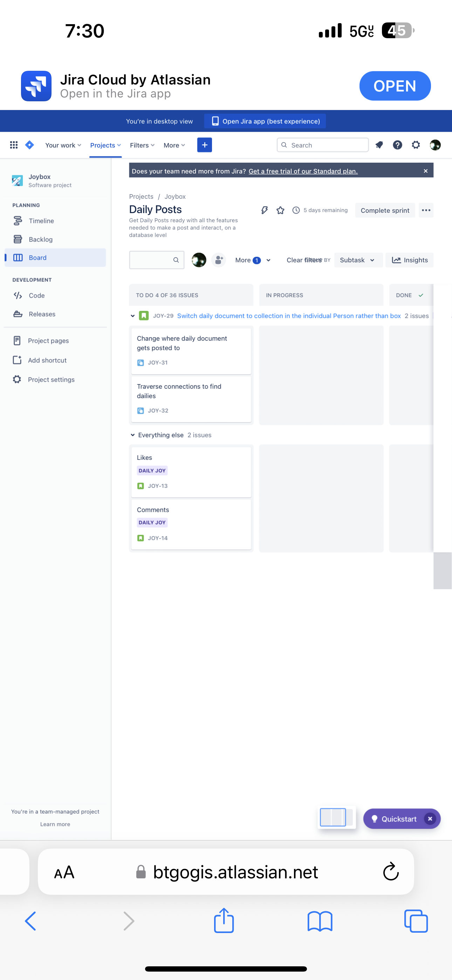
Task: Open the user profile avatar in top bar
Action: pyautogui.click(x=435, y=145)
